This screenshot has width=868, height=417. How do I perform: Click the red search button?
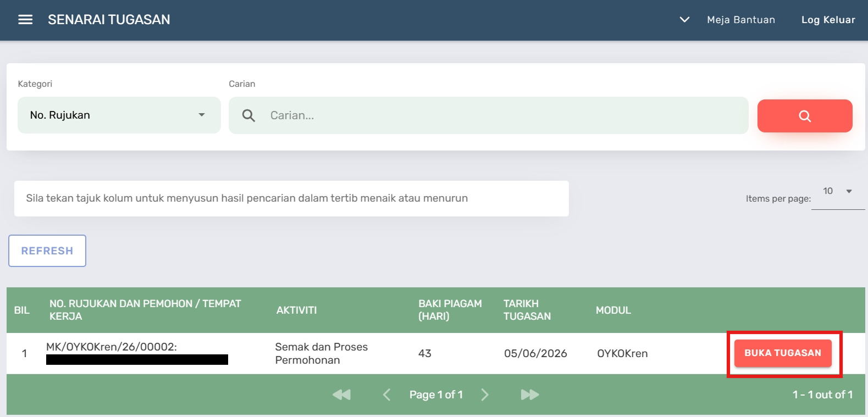(805, 116)
